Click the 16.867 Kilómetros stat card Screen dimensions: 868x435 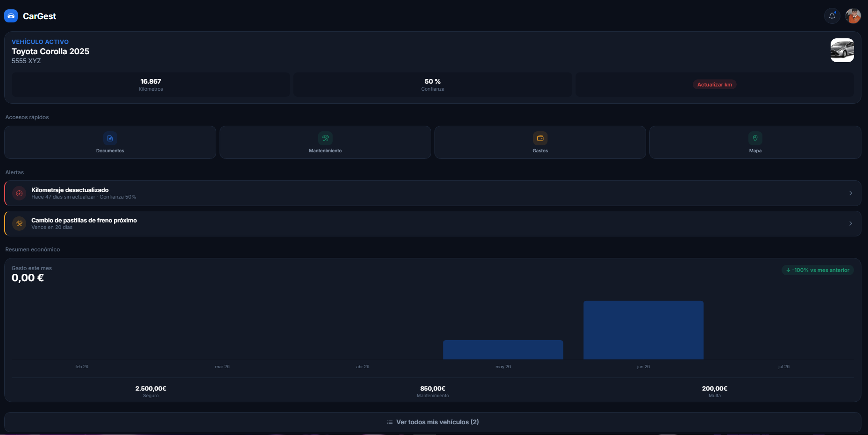[151, 85]
